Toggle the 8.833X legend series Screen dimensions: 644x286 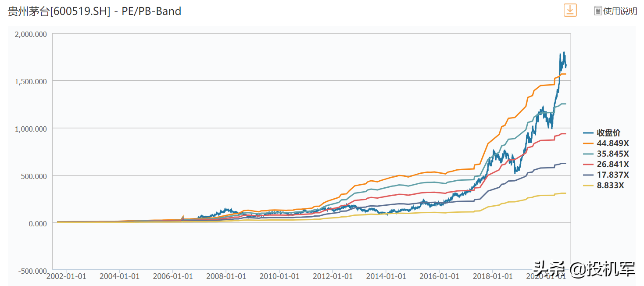pyautogui.click(x=603, y=186)
